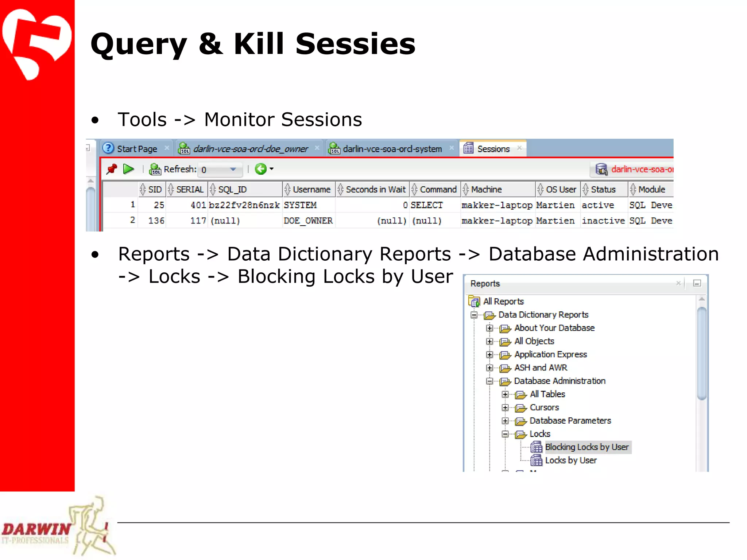Screen dimensions: 747x560
Task: Switch to darlin-vce-soa-ord-system tab
Action: pos(392,149)
